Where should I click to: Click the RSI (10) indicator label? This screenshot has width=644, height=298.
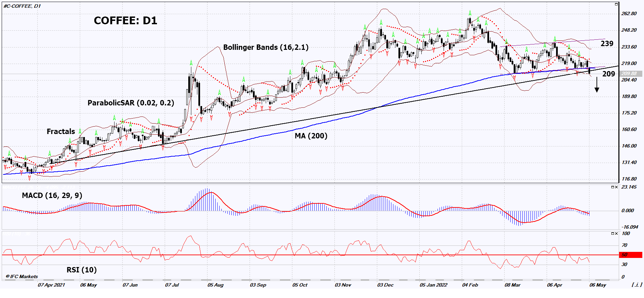coord(82,270)
